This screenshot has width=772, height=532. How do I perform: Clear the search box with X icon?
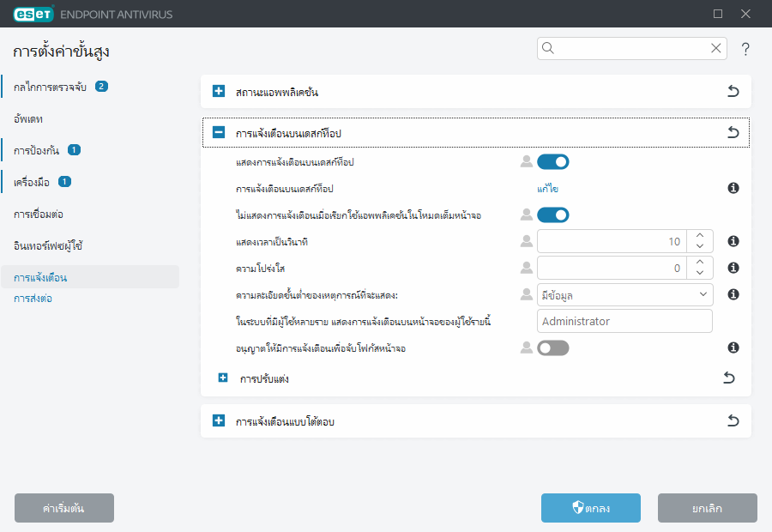pyautogui.click(x=716, y=48)
